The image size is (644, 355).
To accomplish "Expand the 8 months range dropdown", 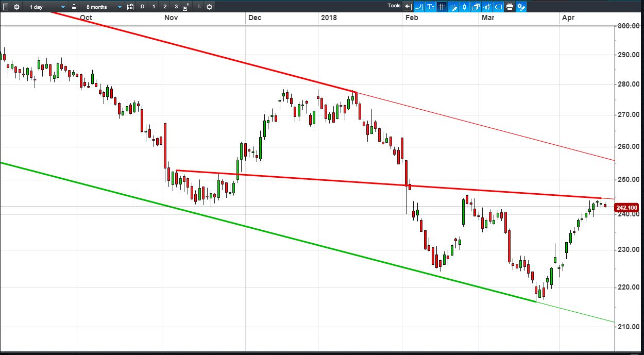I will (103, 7).
